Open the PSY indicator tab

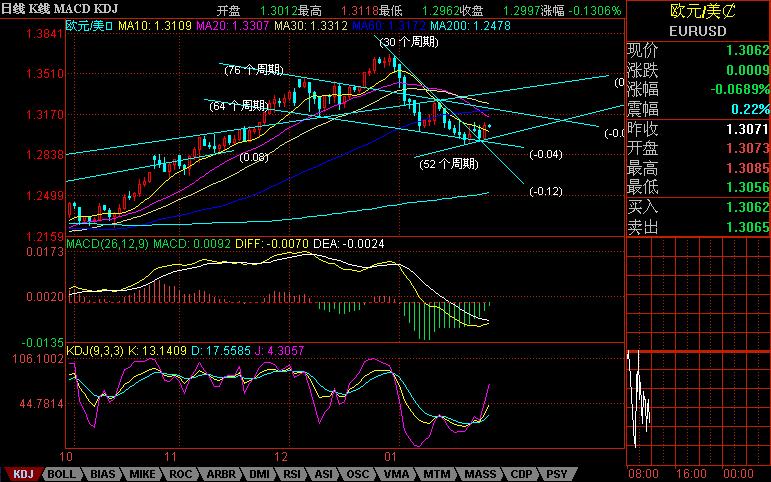pos(557,474)
